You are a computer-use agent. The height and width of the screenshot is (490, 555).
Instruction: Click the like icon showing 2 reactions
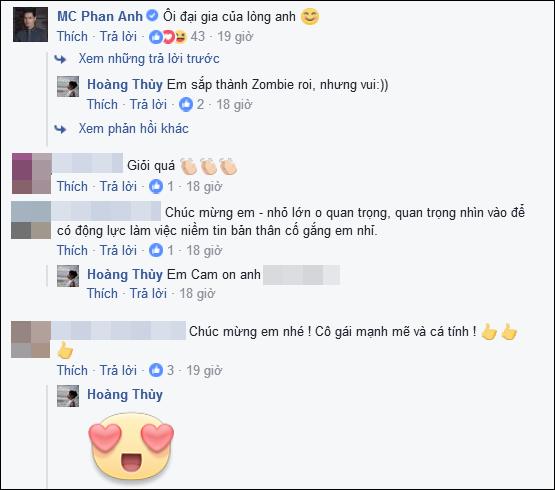pyautogui.click(x=186, y=104)
